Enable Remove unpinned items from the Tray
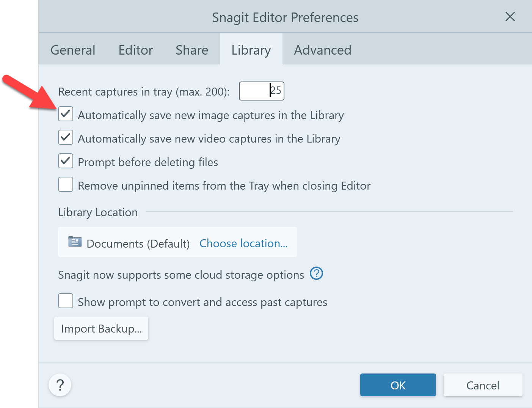532x408 pixels. [x=66, y=185]
